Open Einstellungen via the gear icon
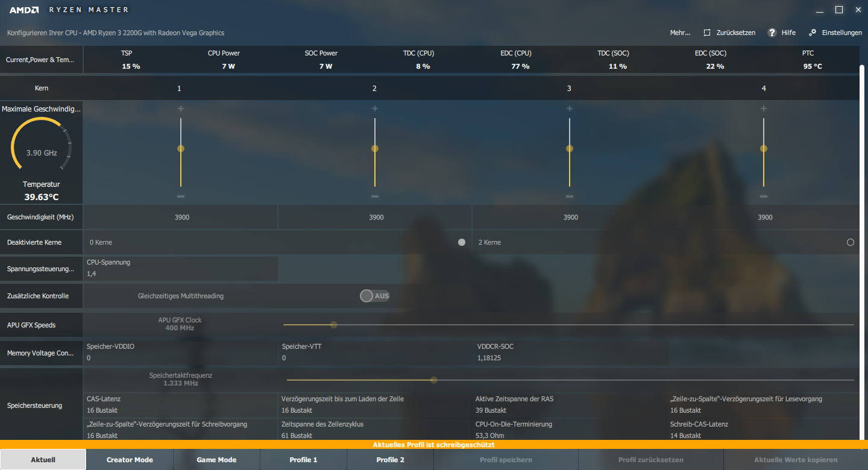868x470 pixels. 813,33
